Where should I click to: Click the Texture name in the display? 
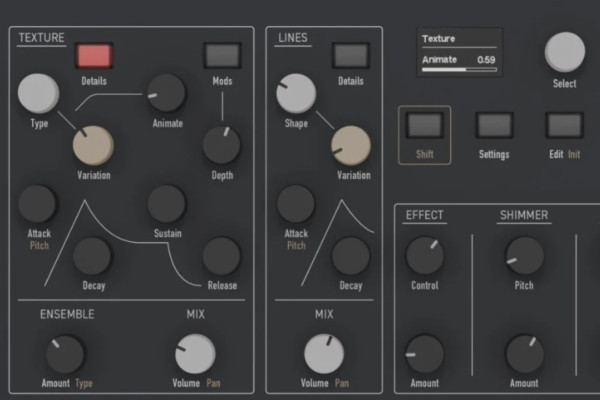point(439,39)
